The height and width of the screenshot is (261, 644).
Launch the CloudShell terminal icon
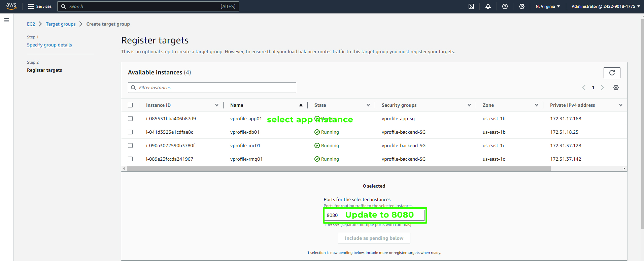click(471, 6)
